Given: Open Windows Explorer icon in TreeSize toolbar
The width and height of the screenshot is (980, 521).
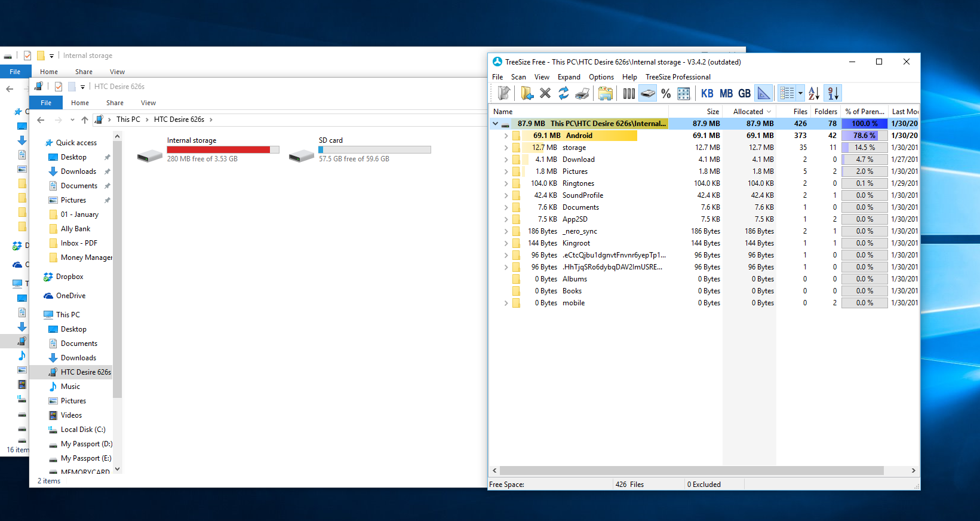Looking at the screenshot, I should coord(605,93).
